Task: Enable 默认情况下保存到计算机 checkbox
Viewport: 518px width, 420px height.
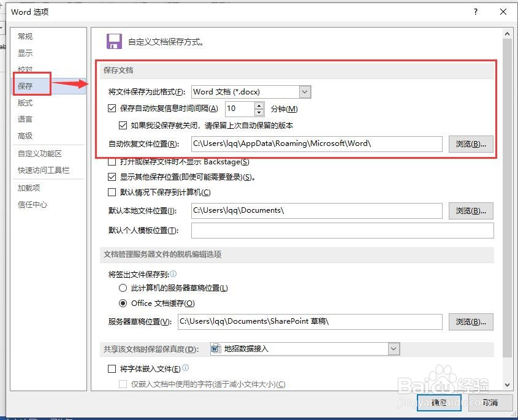Action: [x=112, y=192]
